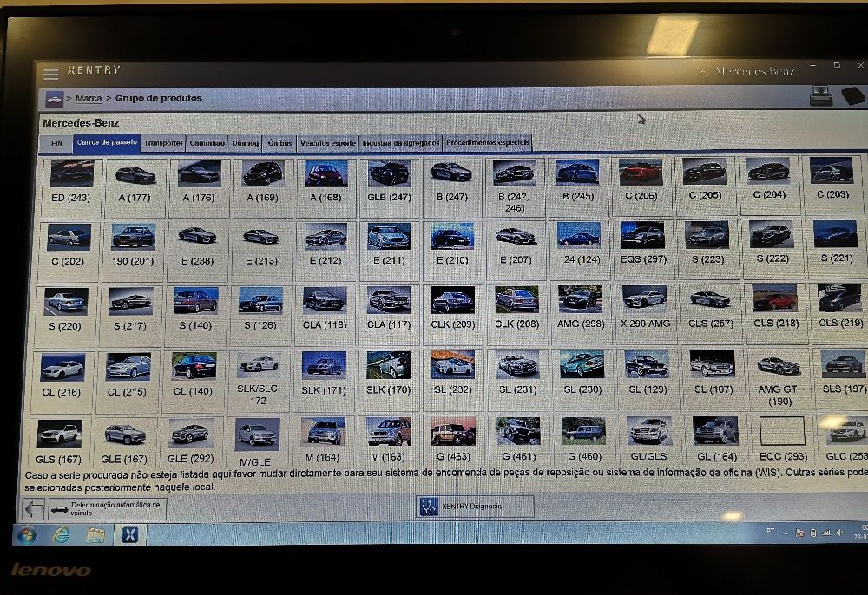Select the C (205) model tile
This screenshot has width=868, height=595.
point(705,186)
